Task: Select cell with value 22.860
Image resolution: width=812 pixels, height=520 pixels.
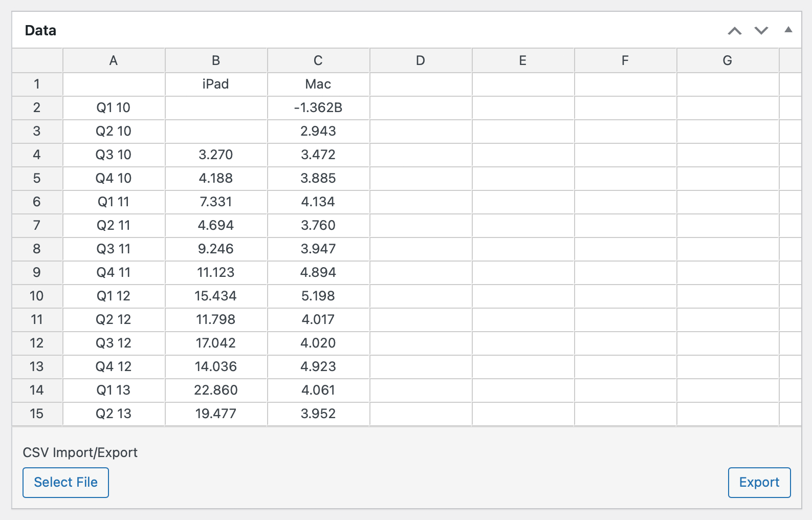Action: click(x=216, y=390)
